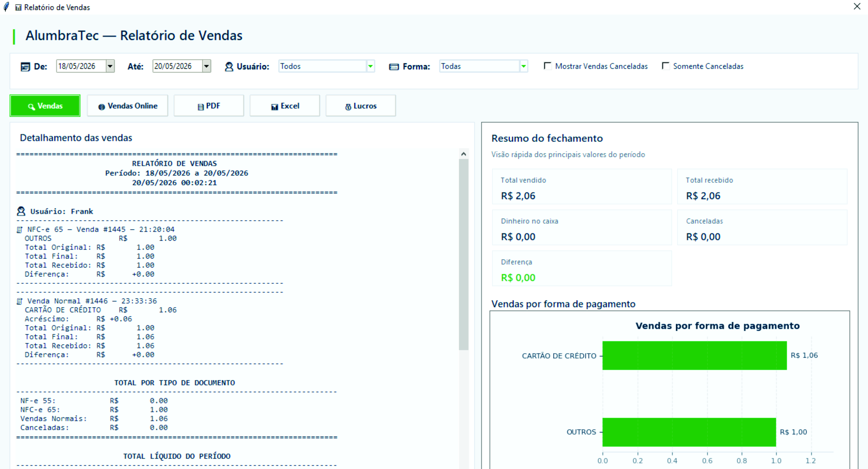This screenshot has width=868, height=469.
Task: Open Vendas Online report
Action: [128, 106]
